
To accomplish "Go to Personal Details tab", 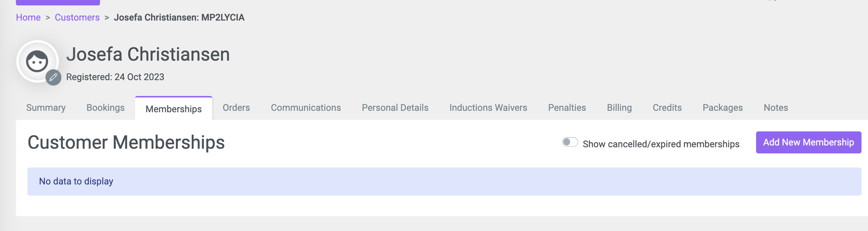I will pos(395,108).
